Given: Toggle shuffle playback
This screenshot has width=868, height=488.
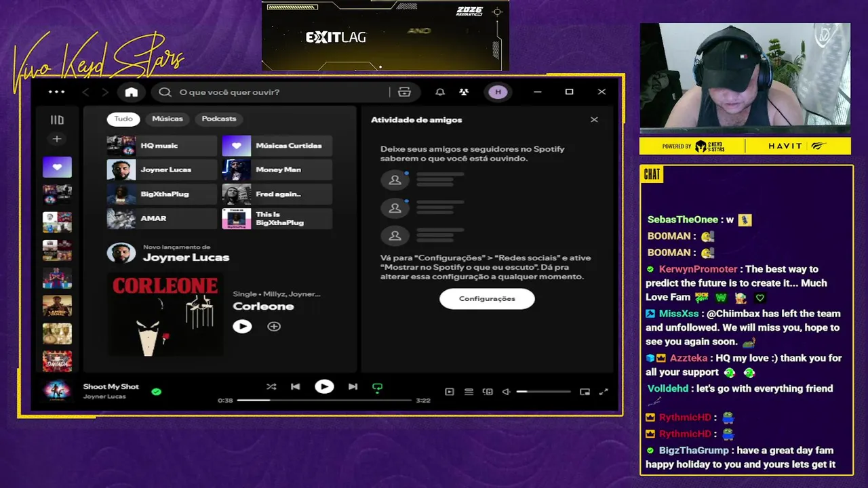Looking at the screenshot, I should pos(271,387).
